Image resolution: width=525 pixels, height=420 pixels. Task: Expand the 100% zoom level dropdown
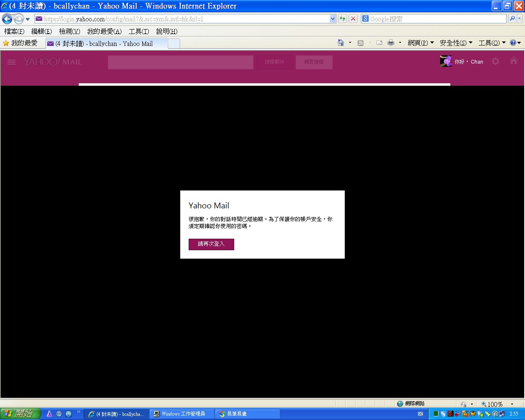(512, 404)
